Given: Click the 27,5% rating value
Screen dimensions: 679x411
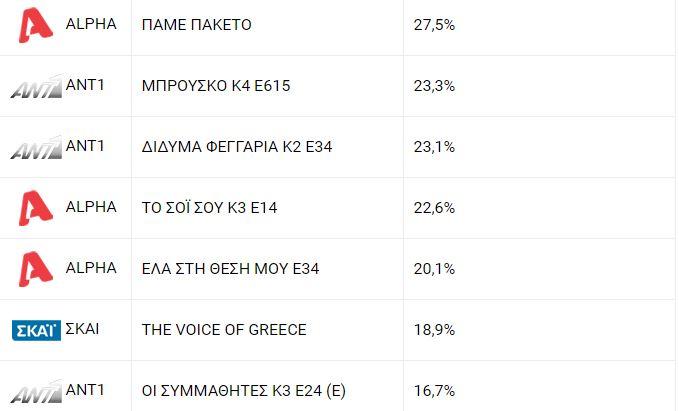Looking at the screenshot, I should click(x=434, y=24).
